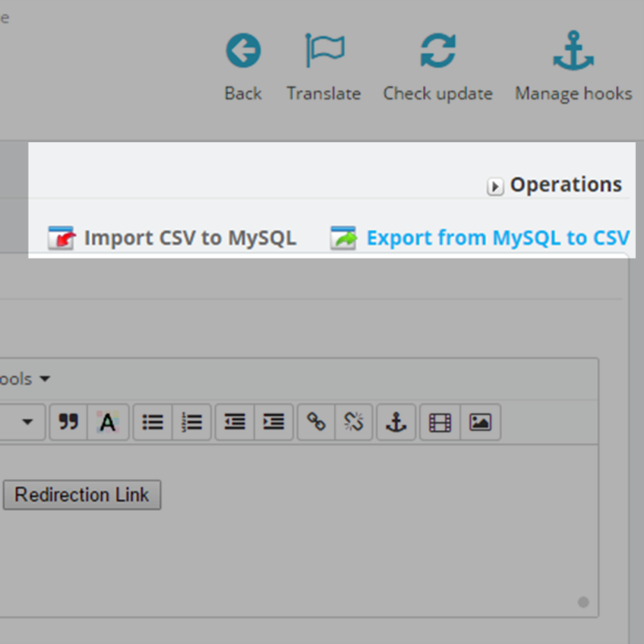
Task: Insert a numbered list
Action: click(191, 422)
